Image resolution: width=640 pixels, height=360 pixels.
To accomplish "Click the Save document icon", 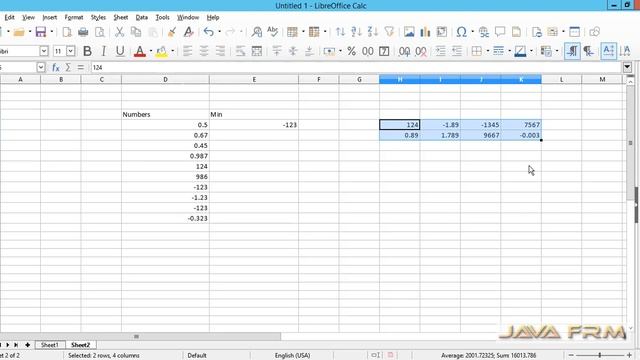I will pyautogui.click(x=41, y=32).
